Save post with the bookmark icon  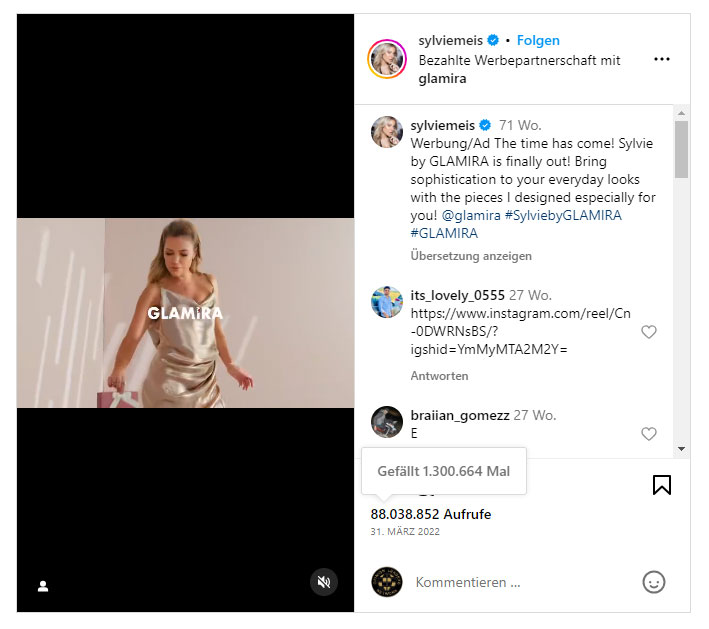pos(661,485)
